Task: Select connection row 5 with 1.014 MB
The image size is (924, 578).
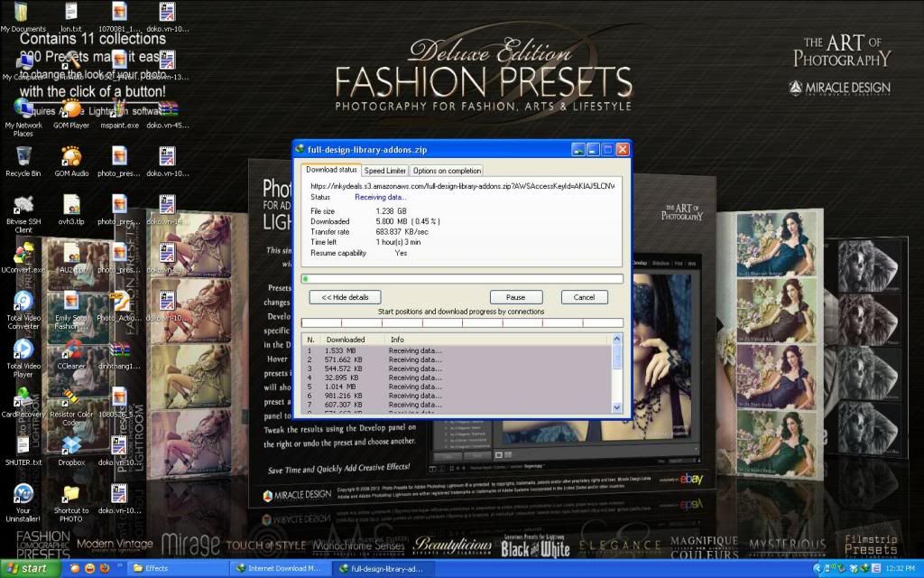Action: (x=457, y=387)
